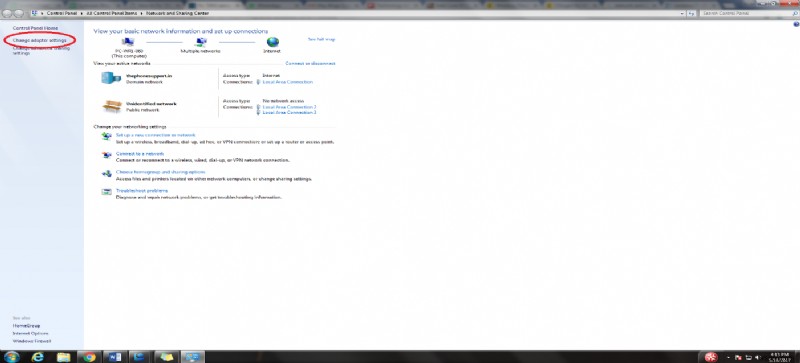Click Network and Sharing Center breadcrumb

177,13
